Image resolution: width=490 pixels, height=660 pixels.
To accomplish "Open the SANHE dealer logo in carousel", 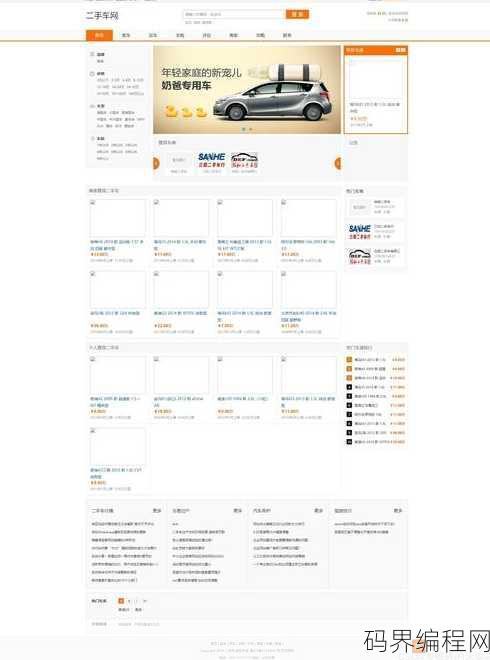I will coord(212,160).
